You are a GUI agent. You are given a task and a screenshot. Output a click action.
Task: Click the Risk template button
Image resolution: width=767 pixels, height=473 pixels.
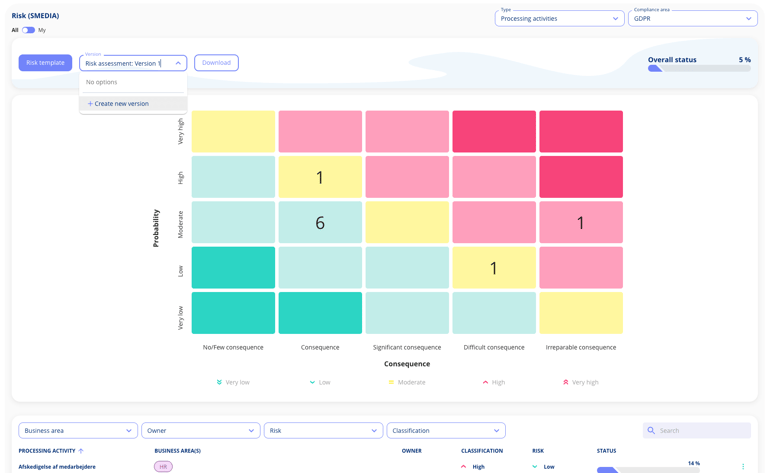(x=45, y=63)
